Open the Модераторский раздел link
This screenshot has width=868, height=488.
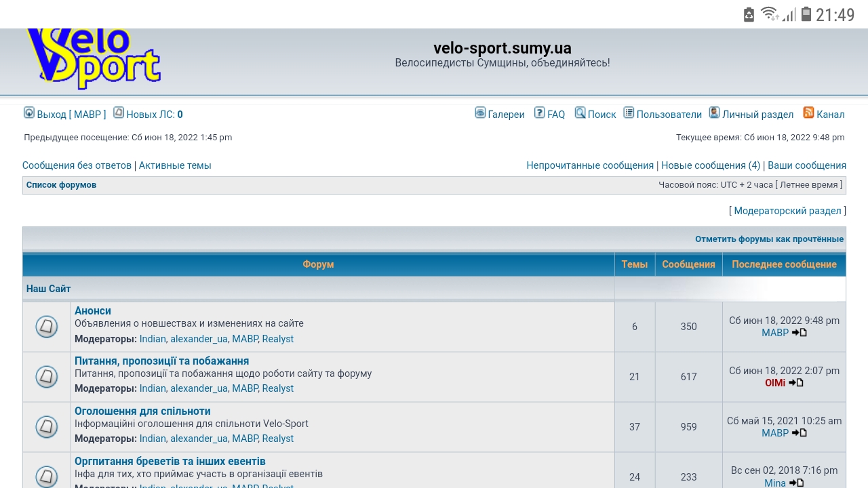pos(787,211)
